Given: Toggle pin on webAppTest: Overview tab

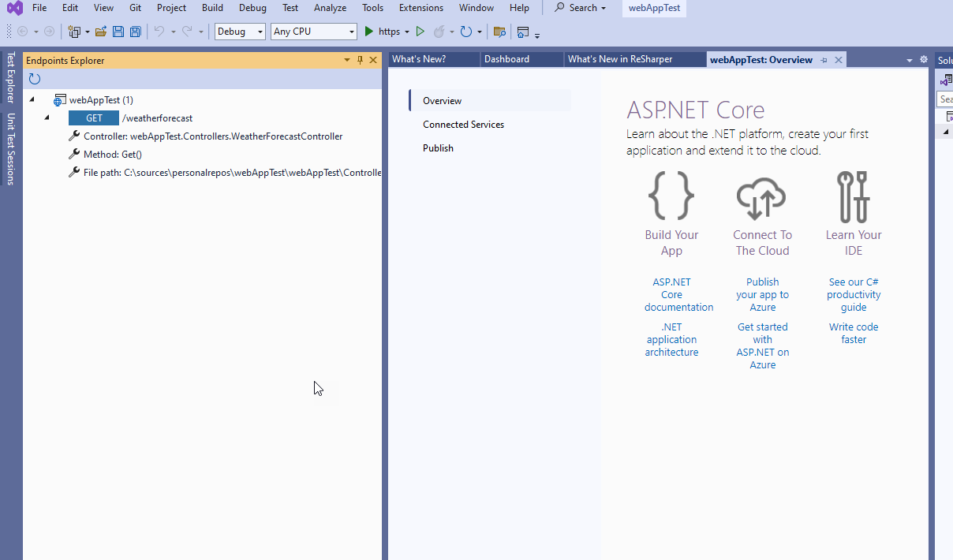Looking at the screenshot, I should point(824,60).
